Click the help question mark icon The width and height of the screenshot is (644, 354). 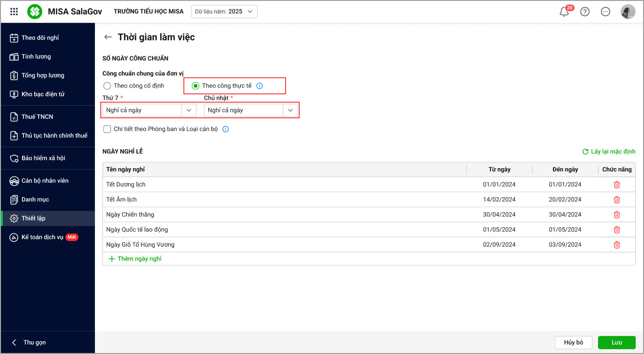585,12
